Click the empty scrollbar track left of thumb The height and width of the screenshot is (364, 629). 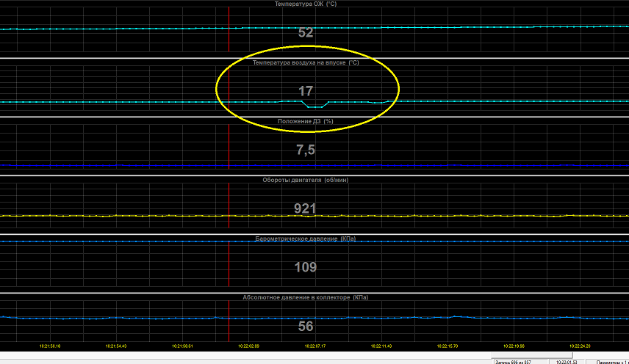pos(245,355)
